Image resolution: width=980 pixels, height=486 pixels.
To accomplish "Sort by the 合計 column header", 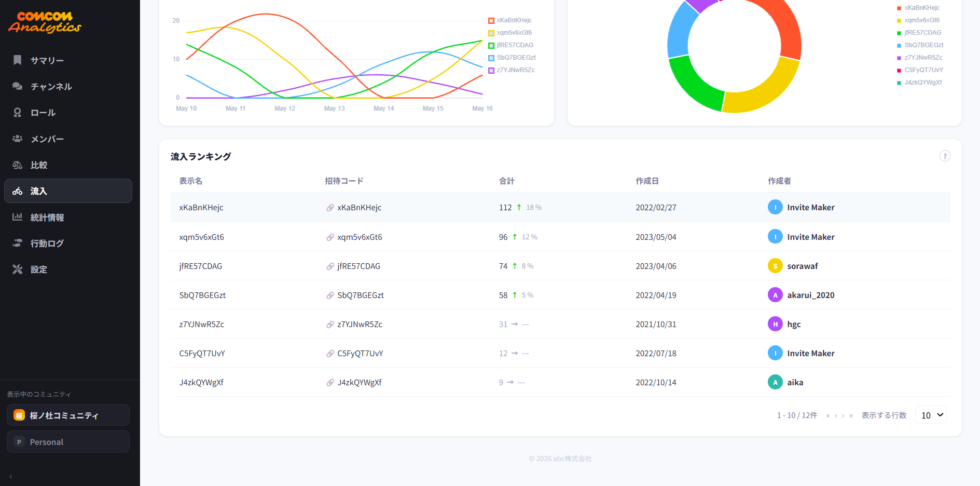I will 507,181.
